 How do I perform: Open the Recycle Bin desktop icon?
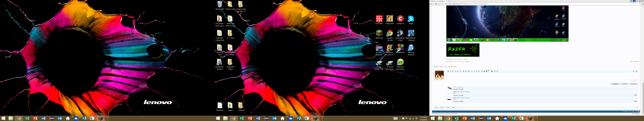[x=220, y=5]
